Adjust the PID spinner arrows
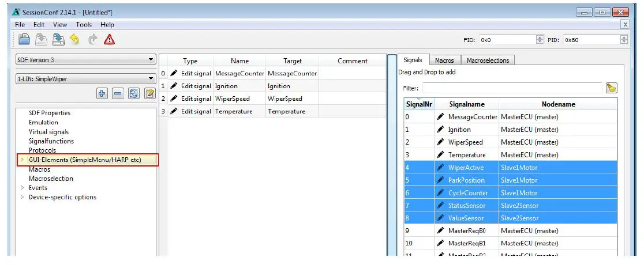The height and width of the screenshot is (265, 644). click(624, 40)
